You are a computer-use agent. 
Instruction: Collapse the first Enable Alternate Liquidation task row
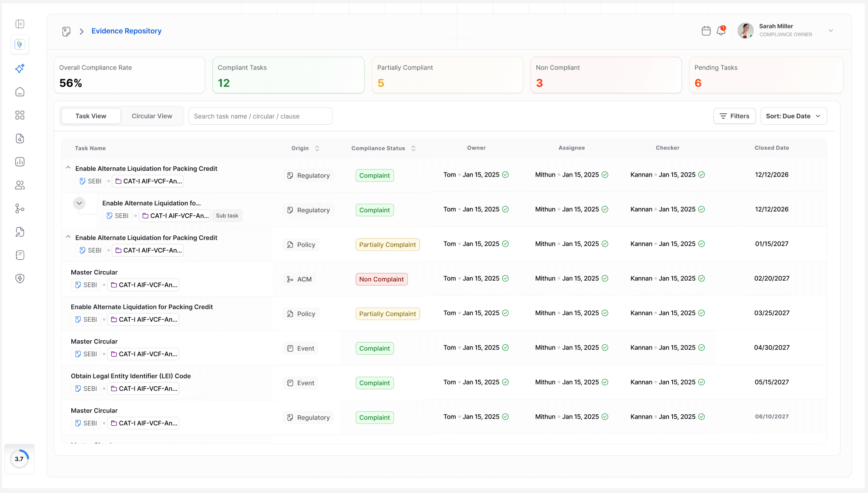tap(68, 168)
